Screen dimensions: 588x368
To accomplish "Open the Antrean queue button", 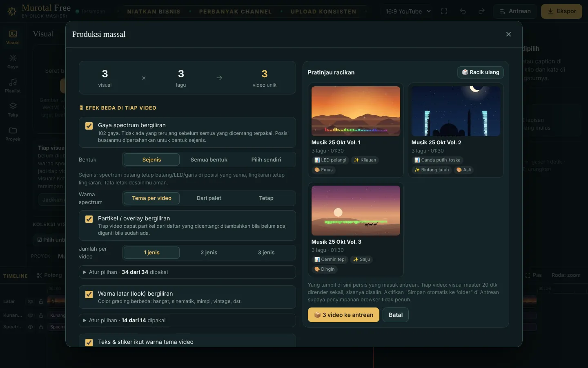I will (x=515, y=11).
